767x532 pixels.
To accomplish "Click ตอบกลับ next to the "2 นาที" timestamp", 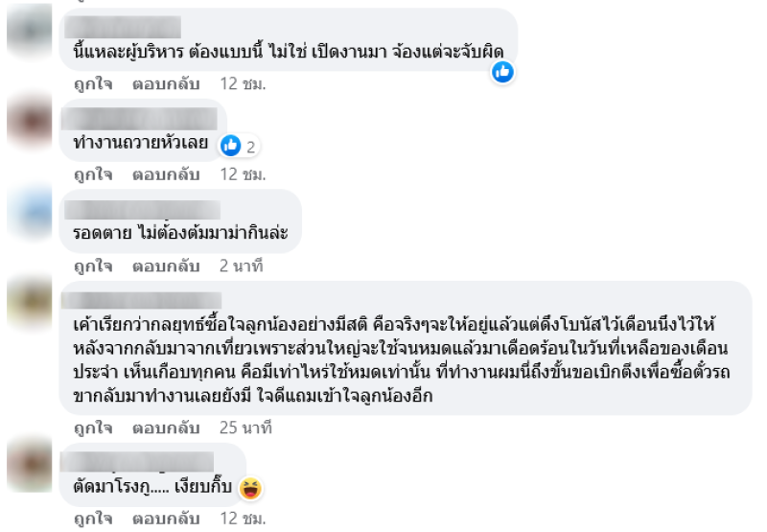I will 165,266.
